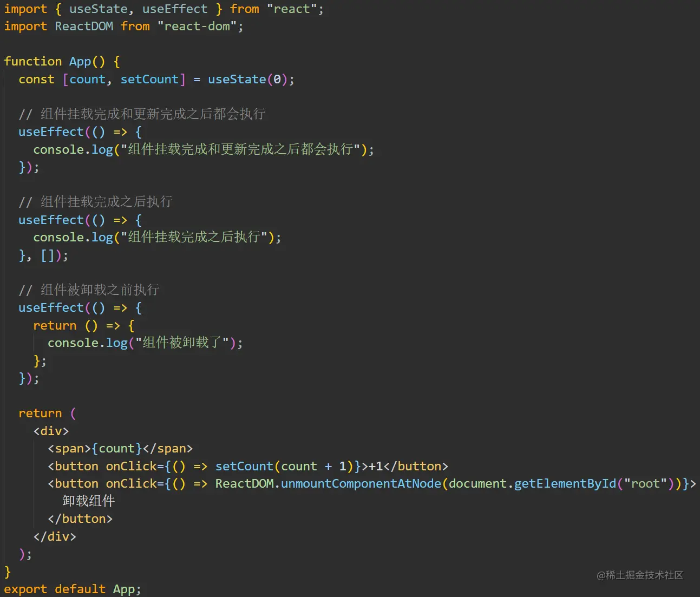
Task: Click console.log with 组件挂载完成和更新完成之后都会执行 string
Action: (x=204, y=149)
